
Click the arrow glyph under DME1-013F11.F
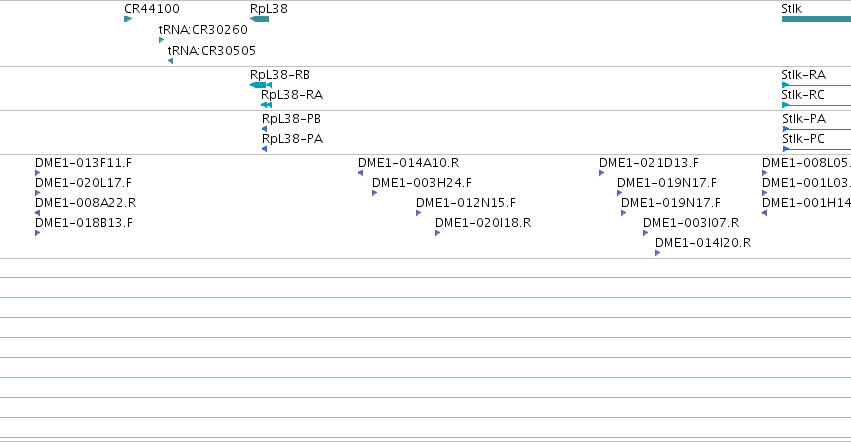(x=37, y=173)
